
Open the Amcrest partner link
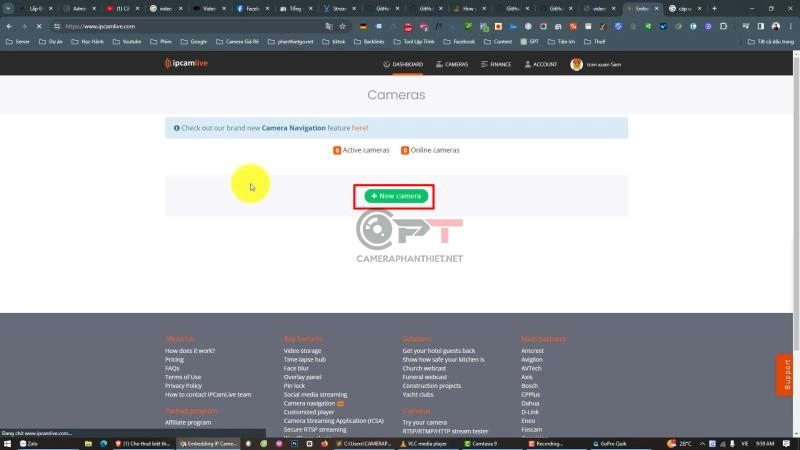535,351
